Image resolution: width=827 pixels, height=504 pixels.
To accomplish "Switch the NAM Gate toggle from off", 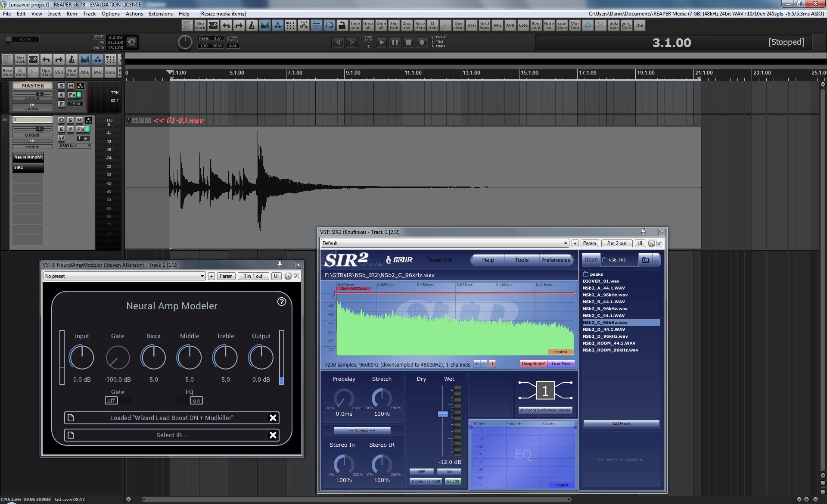I will [112, 401].
